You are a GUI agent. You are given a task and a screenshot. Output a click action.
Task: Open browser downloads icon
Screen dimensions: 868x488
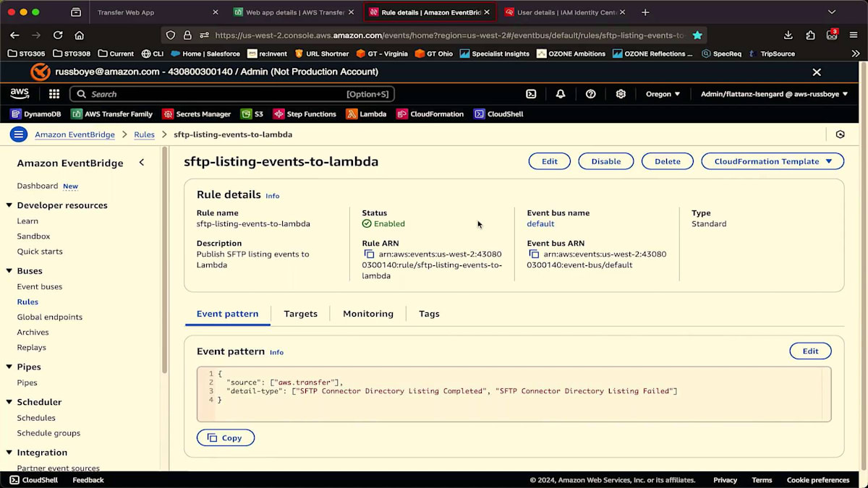point(788,35)
